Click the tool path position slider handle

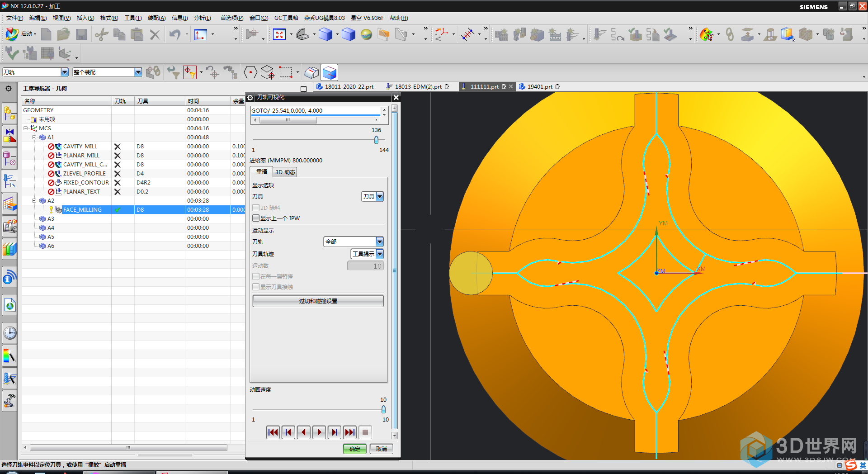click(x=376, y=140)
